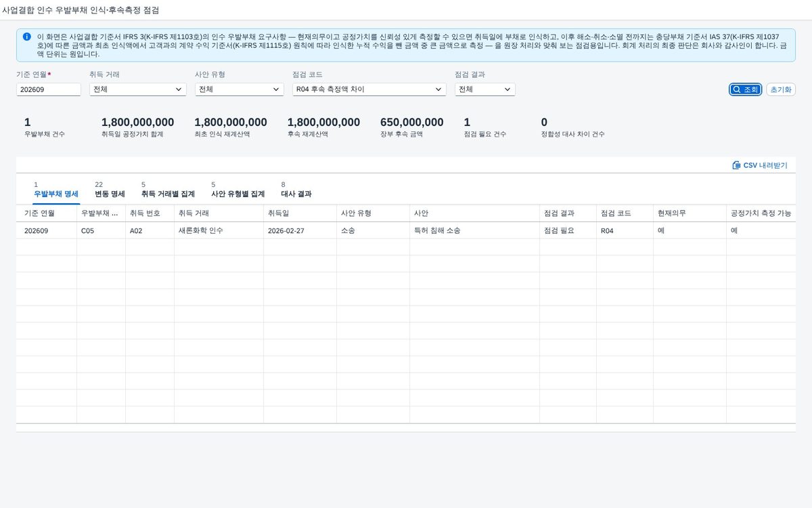This screenshot has height=508, width=812.
Task: Click the 공정가치 측정 가능 column header
Action: click(761, 213)
